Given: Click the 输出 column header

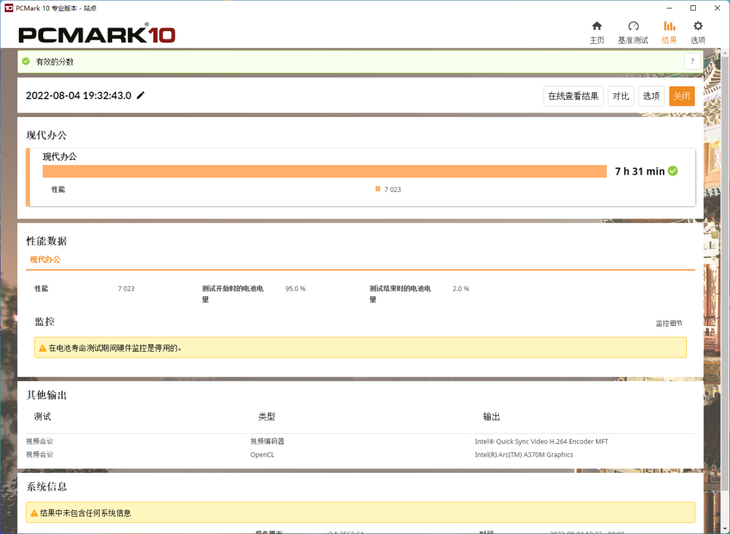Looking at the screenshot, I should [x=492, y=417].
